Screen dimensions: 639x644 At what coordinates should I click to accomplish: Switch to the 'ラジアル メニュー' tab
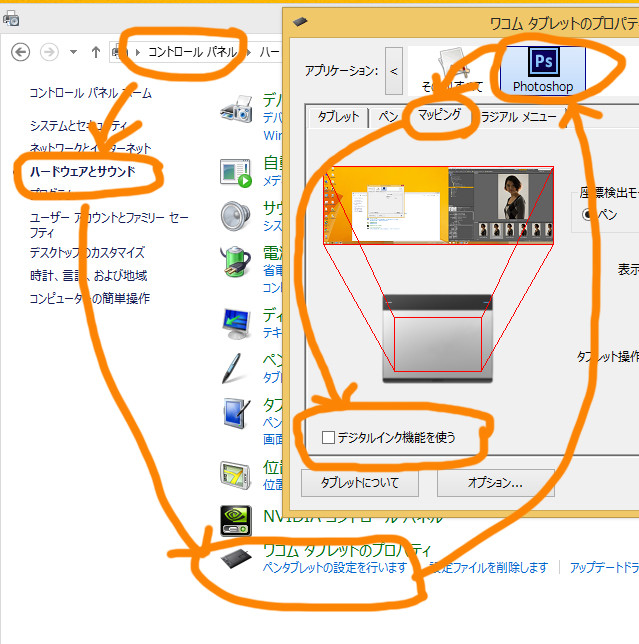click(519, 117)
